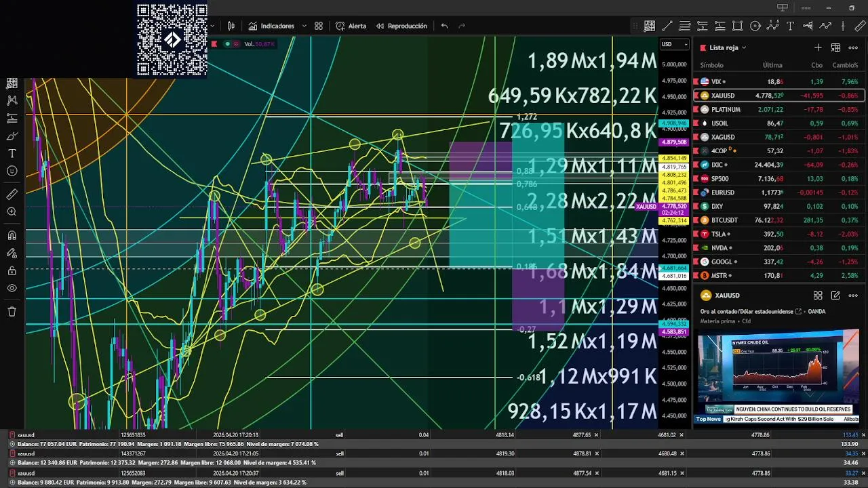Select the patterns tool in the left sidebar
This screenshot has width=868, height=488.
(12, 100)
